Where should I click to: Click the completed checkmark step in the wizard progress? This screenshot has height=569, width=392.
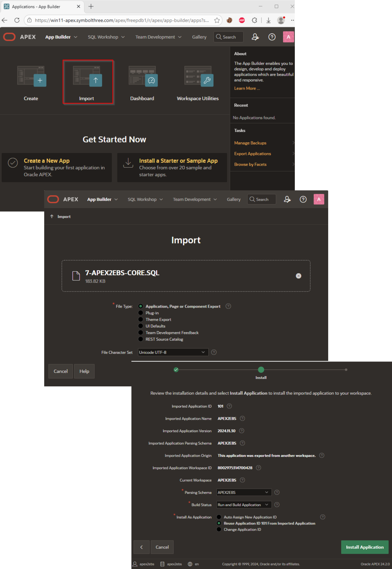pos(176,369)
